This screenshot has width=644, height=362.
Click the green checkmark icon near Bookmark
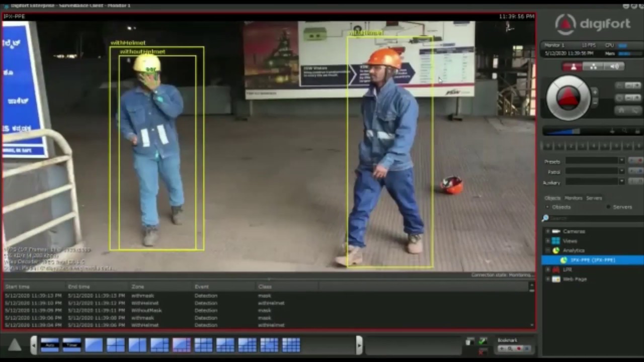pyautogui.click(x=483, y=341)
